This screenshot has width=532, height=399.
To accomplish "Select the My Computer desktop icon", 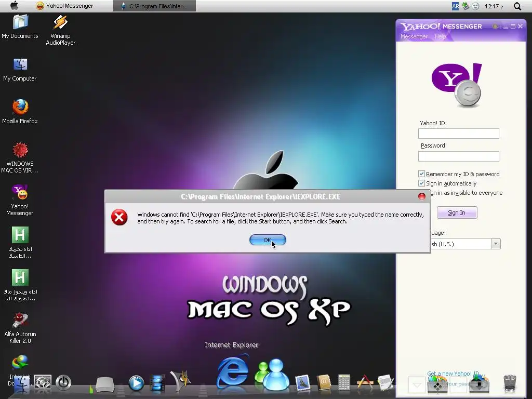I will click(x=20, y=70).
